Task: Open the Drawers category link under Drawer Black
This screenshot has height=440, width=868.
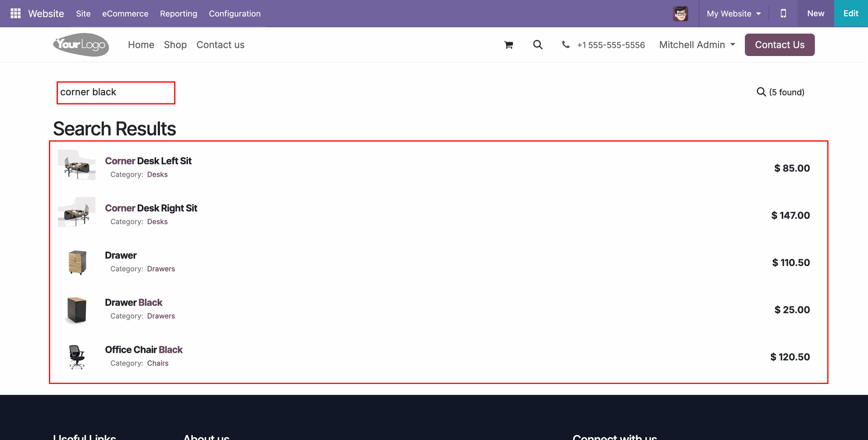Action: coord(161,316)
